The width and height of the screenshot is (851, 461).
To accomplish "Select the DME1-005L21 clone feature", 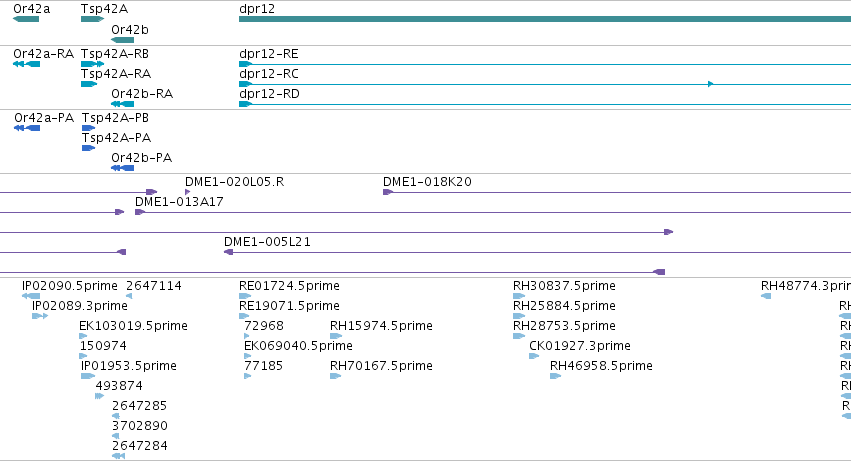I will coord(537,252).
